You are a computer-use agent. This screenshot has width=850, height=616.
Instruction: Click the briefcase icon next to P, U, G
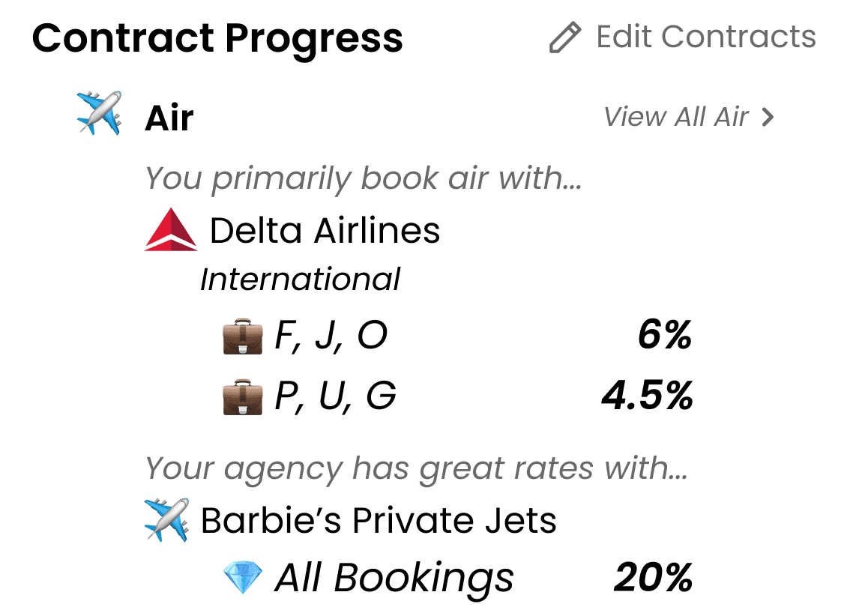pos(243,397)
